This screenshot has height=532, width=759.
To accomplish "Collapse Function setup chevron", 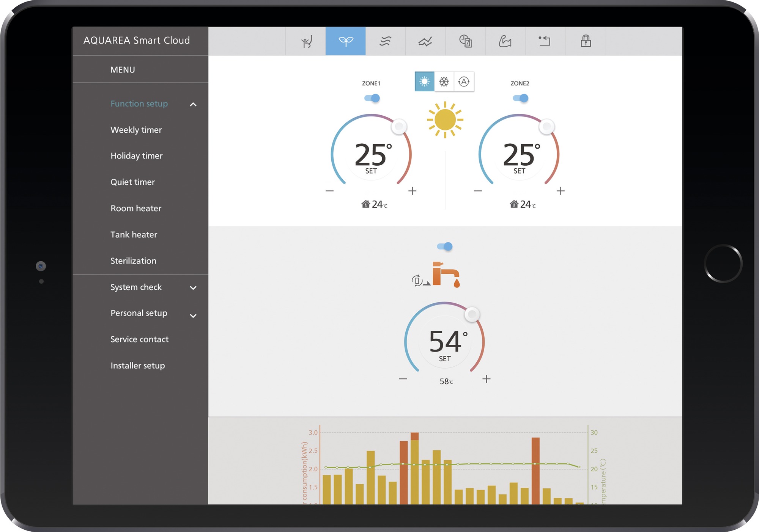I will 193,104.
